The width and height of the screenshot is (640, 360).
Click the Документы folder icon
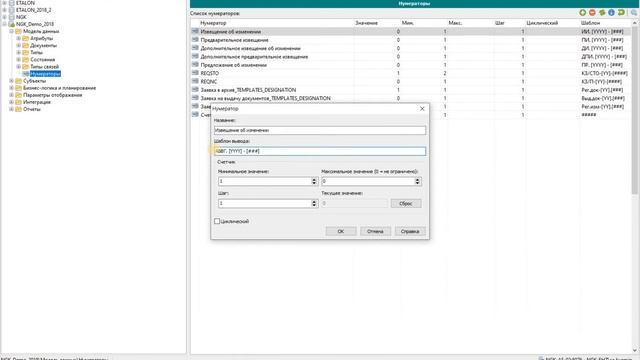point(25,45)
